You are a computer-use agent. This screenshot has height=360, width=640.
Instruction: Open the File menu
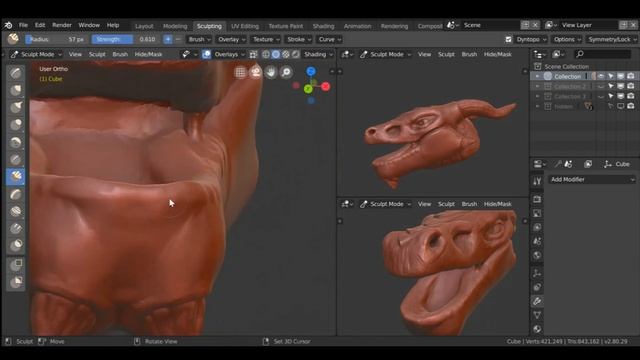tap(23, 25)
